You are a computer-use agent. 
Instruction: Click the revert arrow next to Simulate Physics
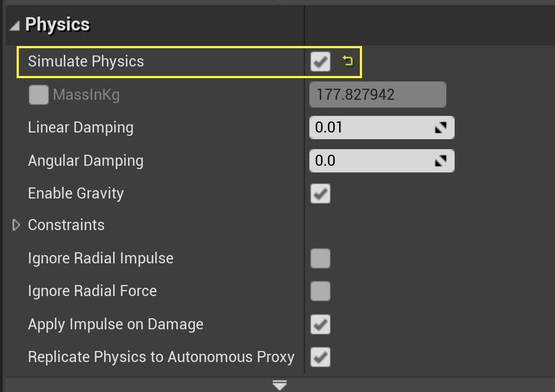click(349, 62)
